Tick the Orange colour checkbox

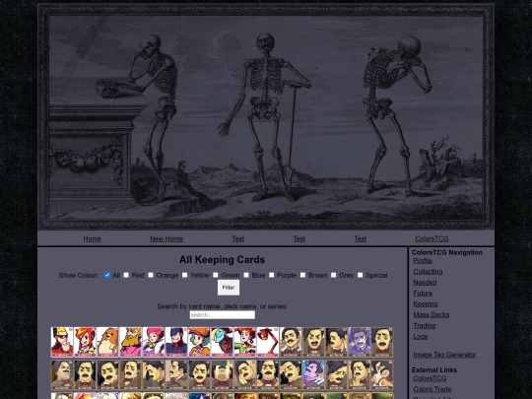(x=151, y=275)
